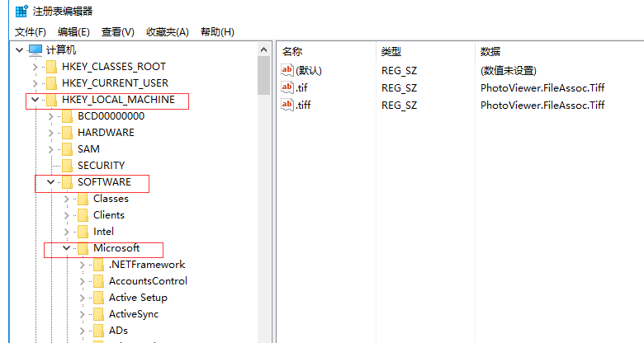Click the HARDWARE folder icon
Image resolution: width=644 pixels, height=343 pixels.
[67, 133]
